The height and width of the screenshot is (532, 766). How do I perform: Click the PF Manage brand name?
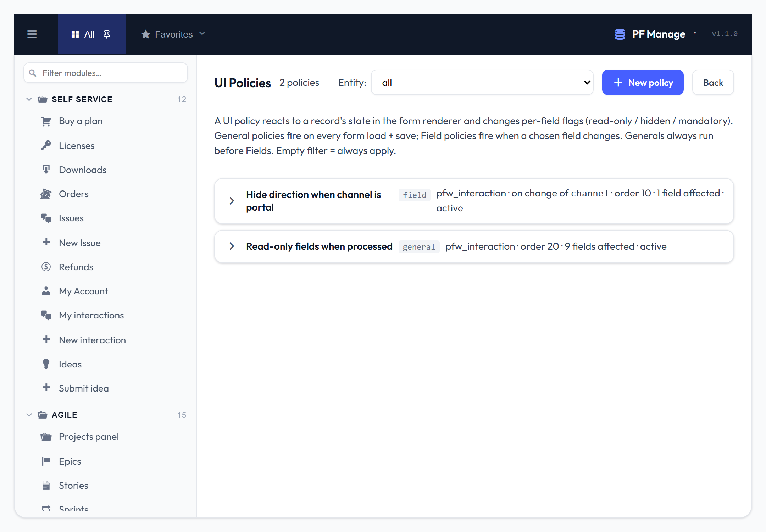coord(659,34)
